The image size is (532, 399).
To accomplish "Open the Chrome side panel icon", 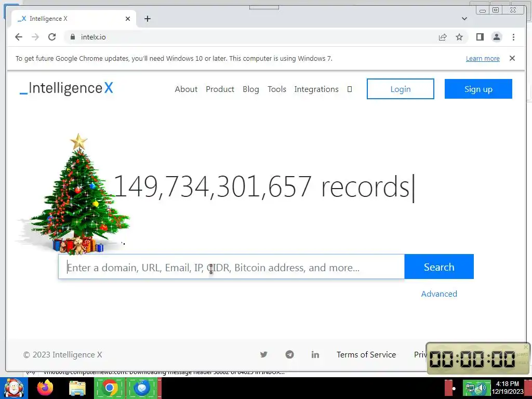I will tap(480, 37).
